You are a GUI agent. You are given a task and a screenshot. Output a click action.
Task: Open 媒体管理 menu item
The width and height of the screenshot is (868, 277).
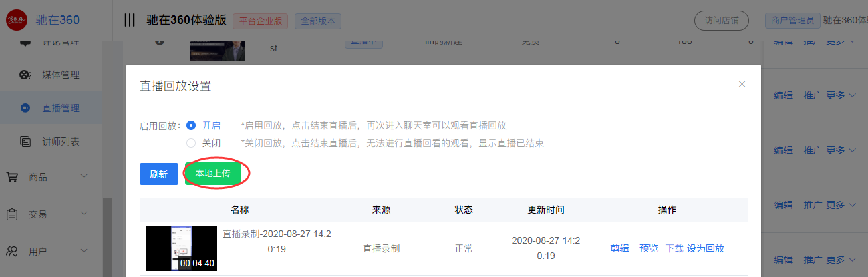click(51, 75)
